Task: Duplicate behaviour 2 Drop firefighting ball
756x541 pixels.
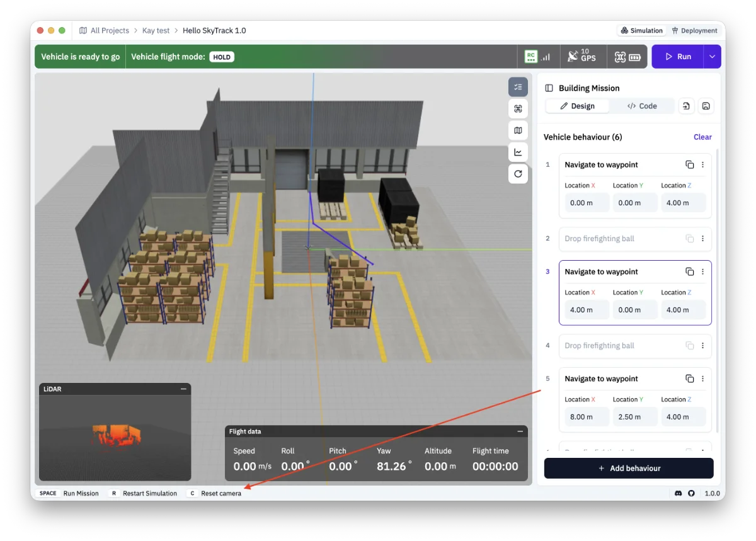Action: pyautogui.click(x=689, y=239)
